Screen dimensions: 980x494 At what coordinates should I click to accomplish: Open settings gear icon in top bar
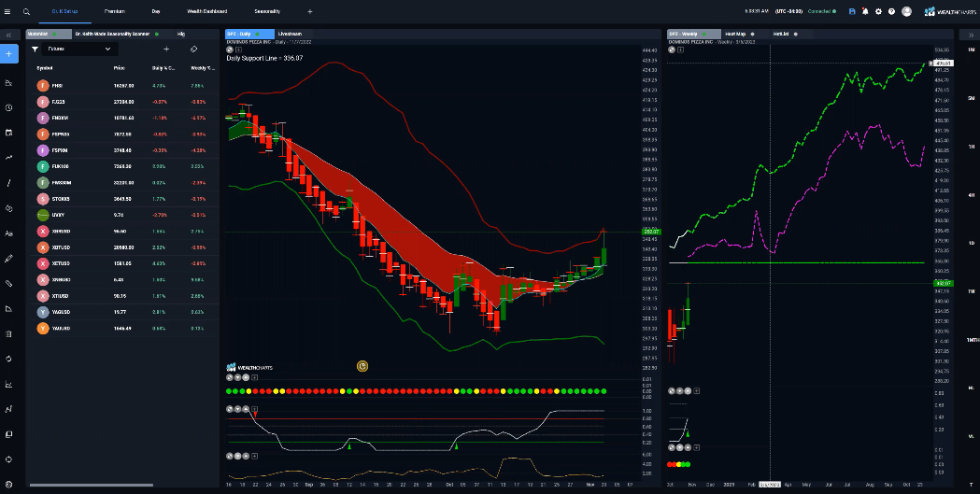pyautogui.click(x=878, y=11)
